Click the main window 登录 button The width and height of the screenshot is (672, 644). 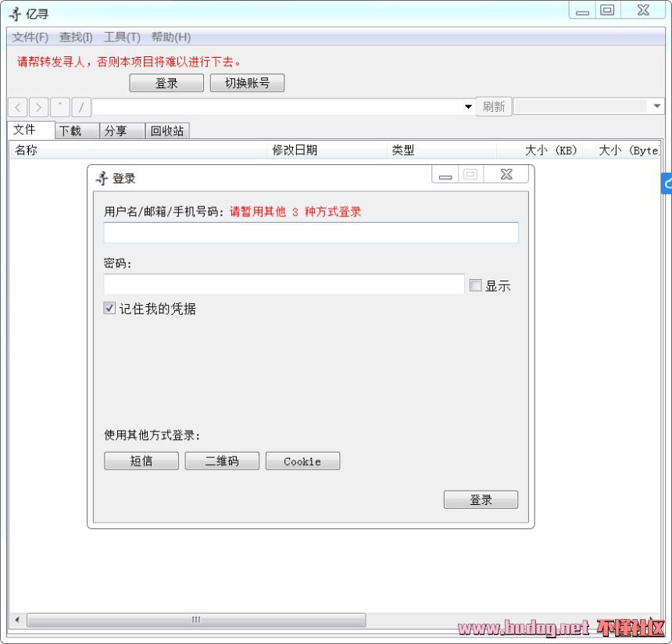(x=166, y=83)
